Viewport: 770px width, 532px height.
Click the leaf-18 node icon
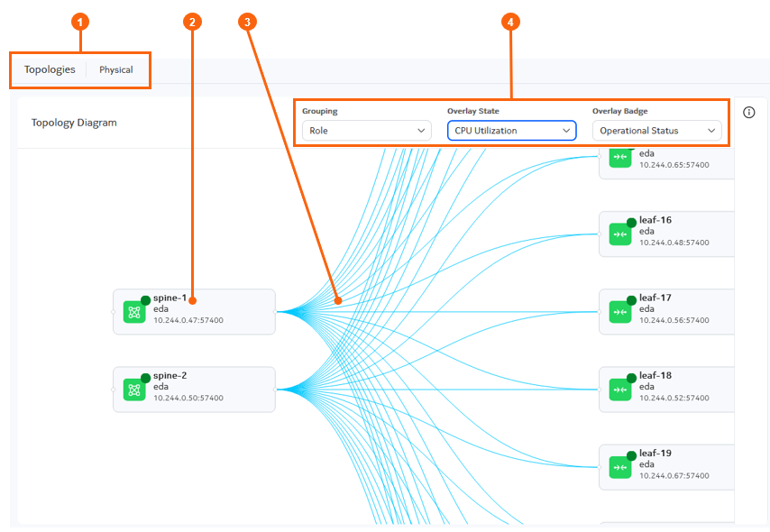[620, 390]
